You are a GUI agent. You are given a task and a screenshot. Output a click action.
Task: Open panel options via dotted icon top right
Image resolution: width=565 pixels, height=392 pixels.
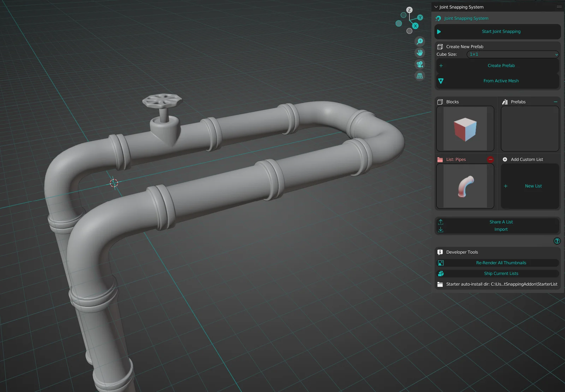tap(559, 7)
